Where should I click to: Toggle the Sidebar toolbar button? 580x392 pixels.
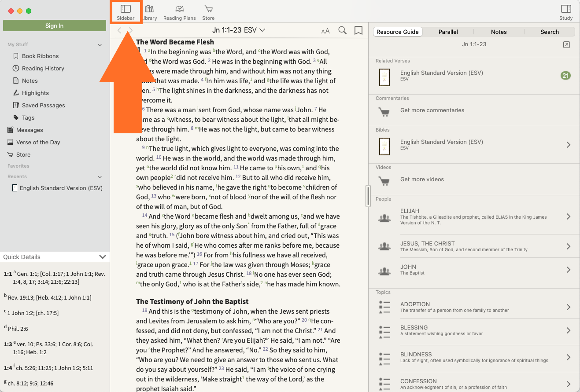126,12
